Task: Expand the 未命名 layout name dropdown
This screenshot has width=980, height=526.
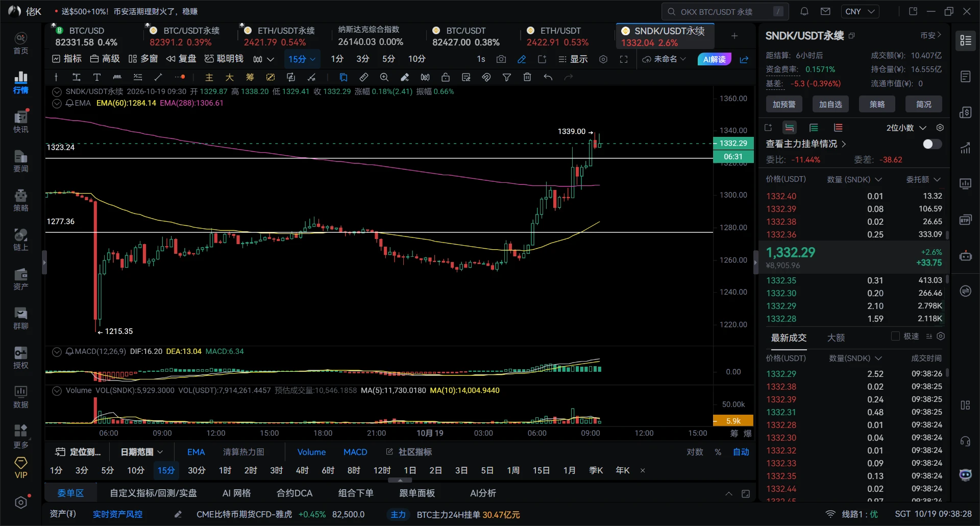Action: click(x=664, y=59)
